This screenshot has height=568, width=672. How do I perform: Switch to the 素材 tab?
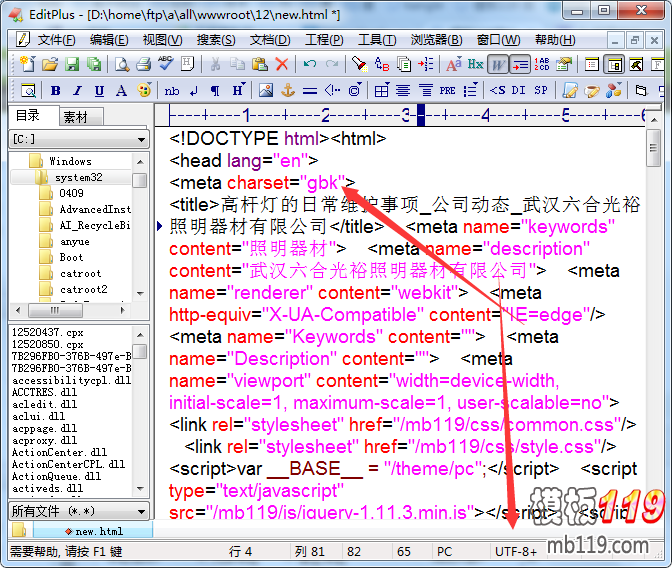coord(81,117)
